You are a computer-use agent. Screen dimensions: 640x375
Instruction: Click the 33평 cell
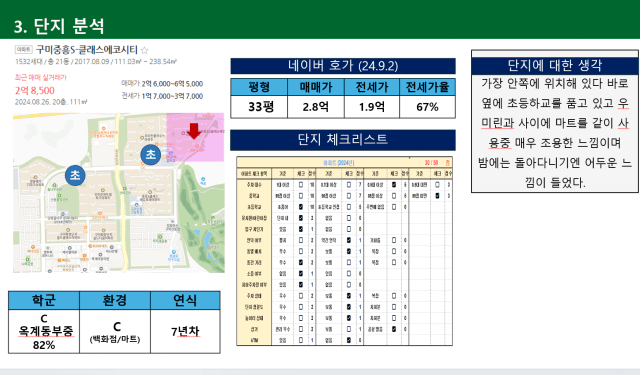tap(259, 107)
